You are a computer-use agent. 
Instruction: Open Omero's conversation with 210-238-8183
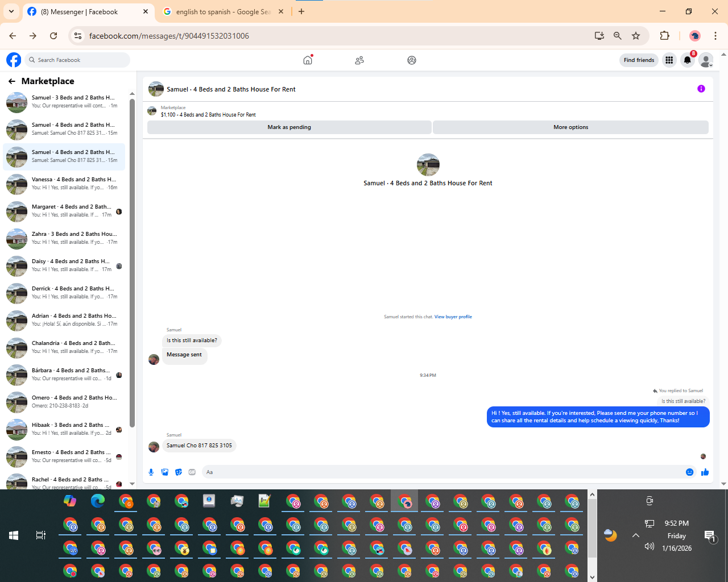click(x=64, y=402)
